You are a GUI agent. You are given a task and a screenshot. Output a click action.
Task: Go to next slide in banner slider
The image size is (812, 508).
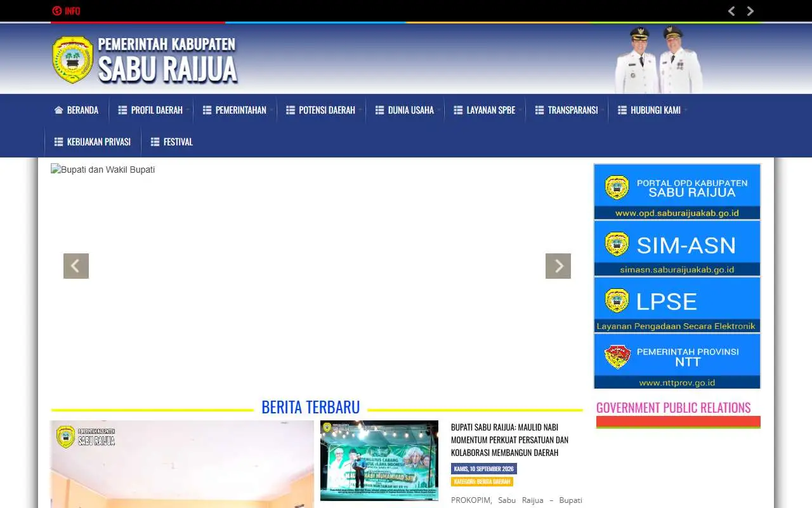[x=558, y=266]
